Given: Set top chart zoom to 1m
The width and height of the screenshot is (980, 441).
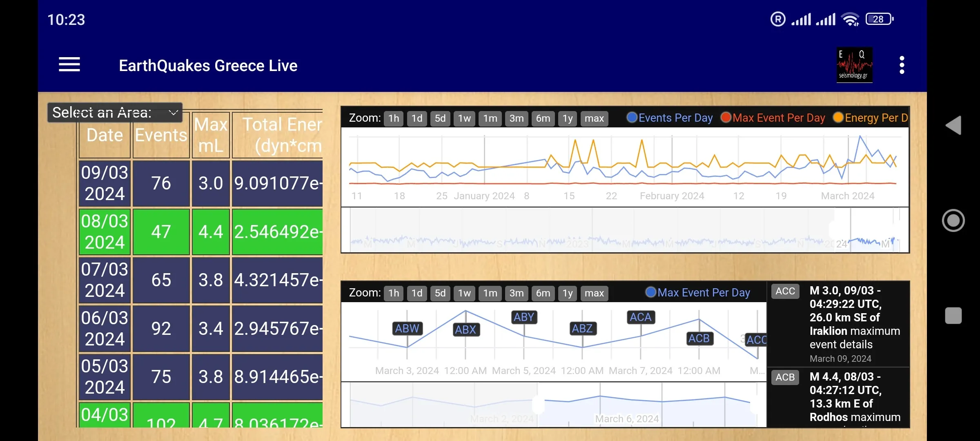Looking at the screenshot, I should tap(490, 118).
